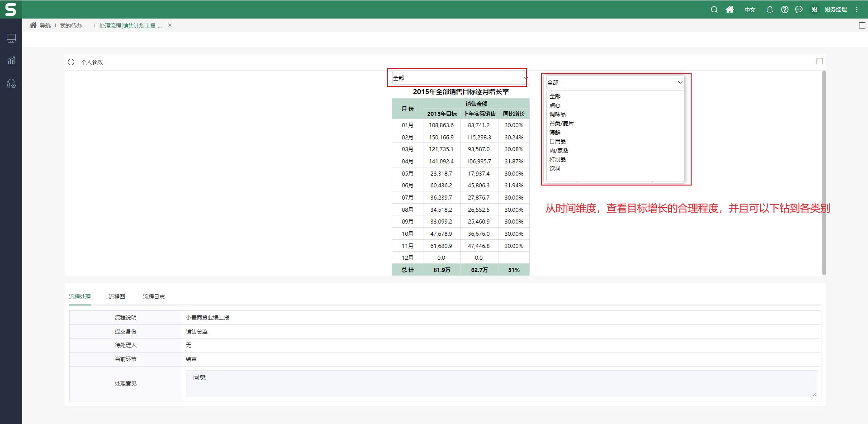Click the 上年实际销售 column header
This screenshot has height=424, width=868.
pos(479,114)
